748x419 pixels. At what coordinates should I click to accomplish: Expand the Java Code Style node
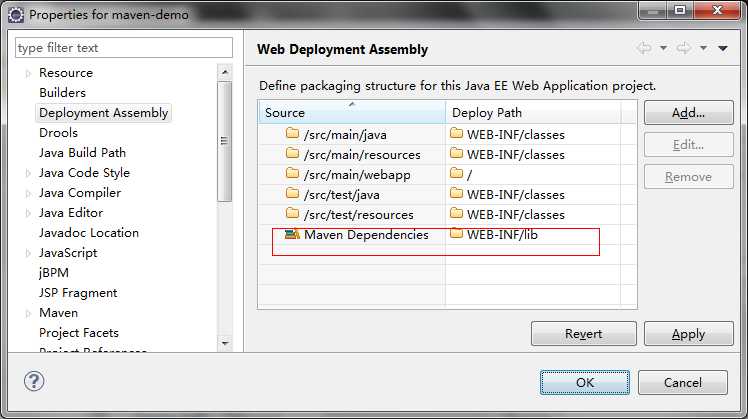coord(28,173)
